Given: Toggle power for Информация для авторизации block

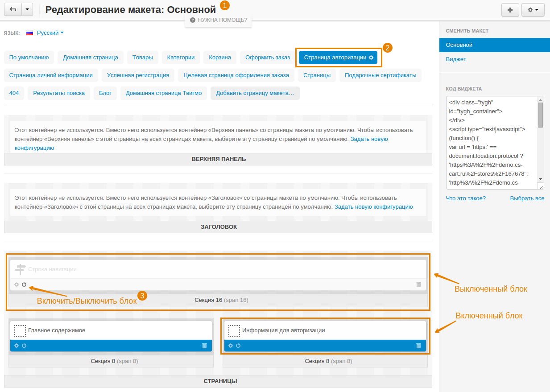Looking at the screenshot, I should point(238,346).
